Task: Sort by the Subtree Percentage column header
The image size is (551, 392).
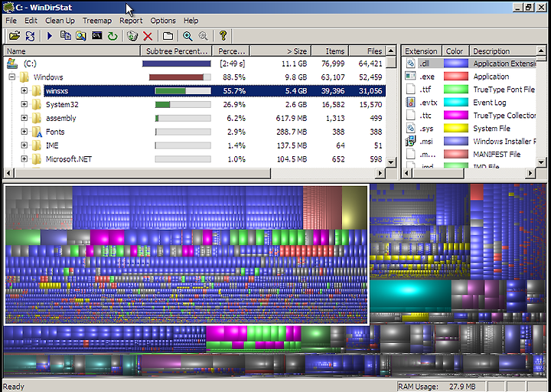Action: coord(177,51)
